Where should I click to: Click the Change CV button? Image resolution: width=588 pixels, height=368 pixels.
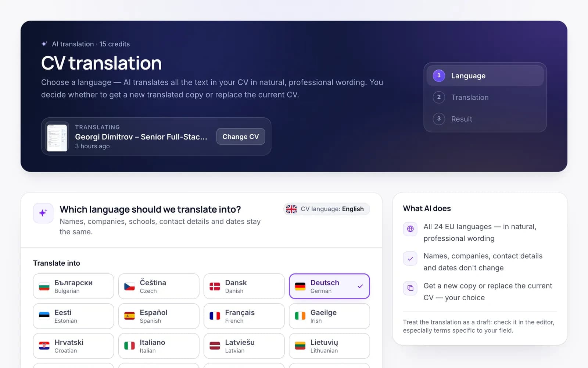(241, 137)
